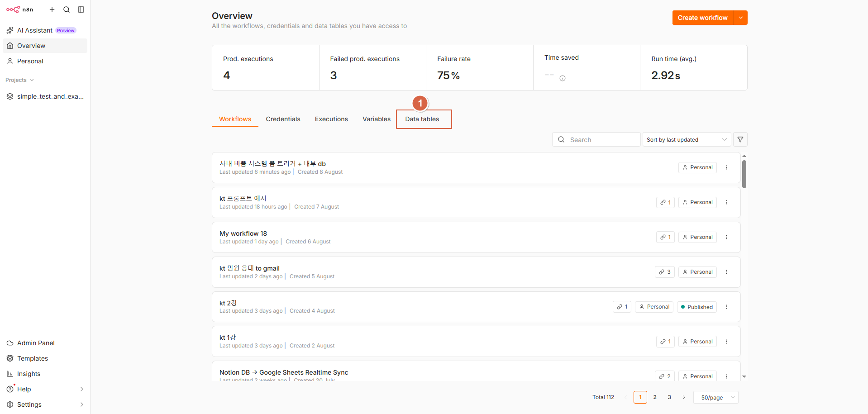Open options menu for My workflow 18
The width and height of the screenshot is (868, 414).
click(x=727, y=237)
